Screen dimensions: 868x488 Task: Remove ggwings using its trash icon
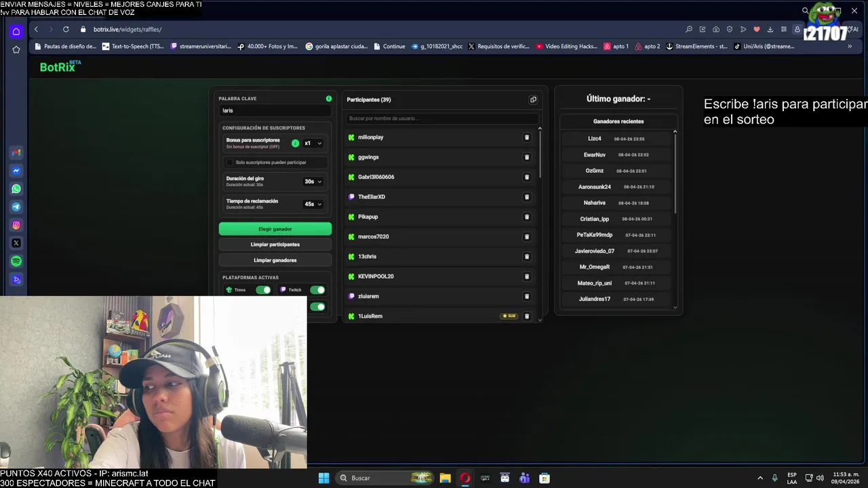click(x=527, y=157)
